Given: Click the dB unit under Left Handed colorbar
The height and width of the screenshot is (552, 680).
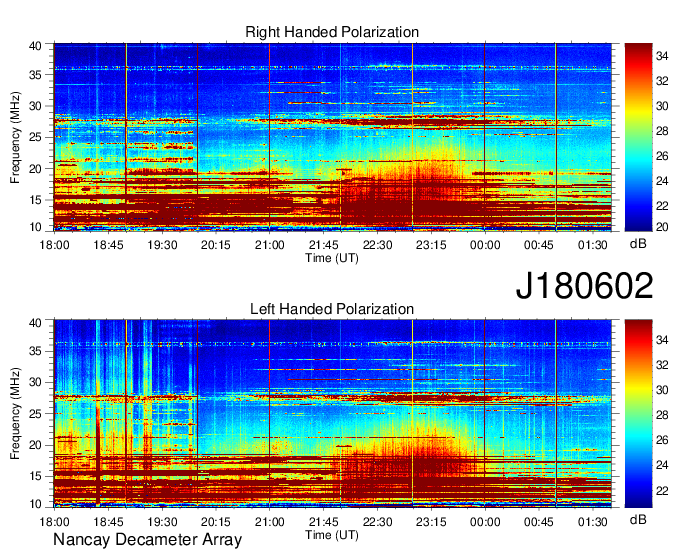Looking at the screenshot, I should tap(638, 519).
